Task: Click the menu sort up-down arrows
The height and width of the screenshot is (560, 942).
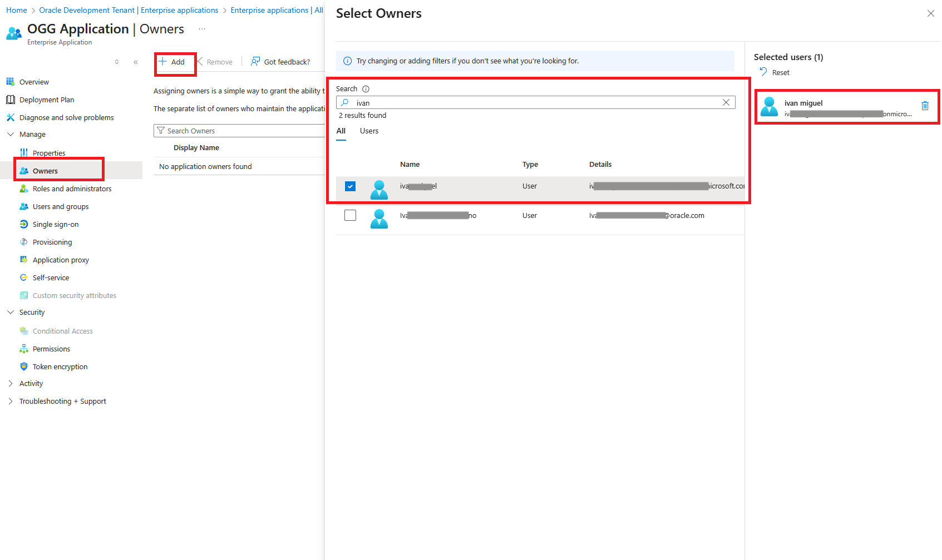Action: click(x=117, y=62)
